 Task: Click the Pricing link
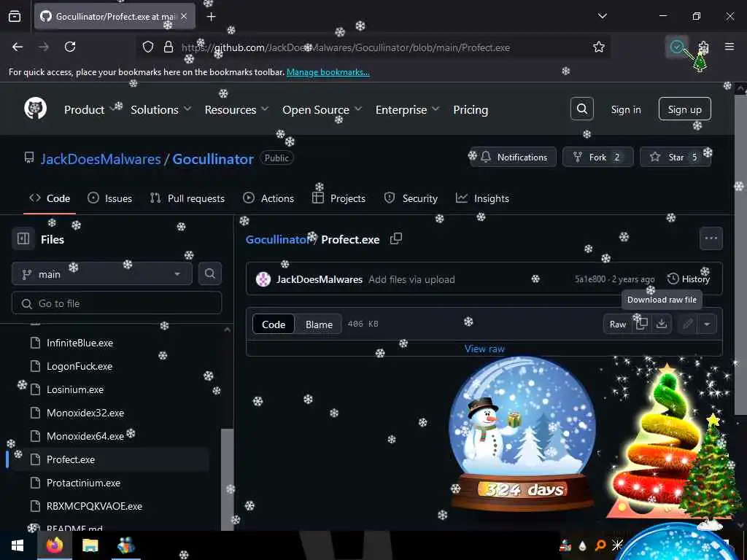471,109
